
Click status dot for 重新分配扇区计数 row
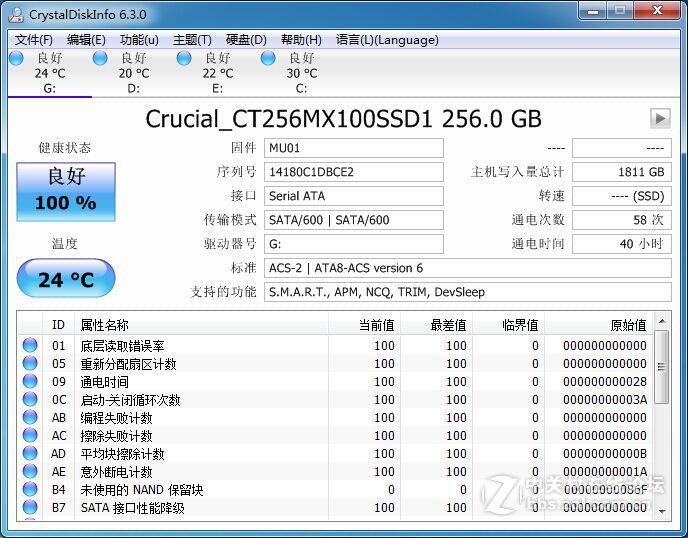pyautogui.click(x=30, y=363)
